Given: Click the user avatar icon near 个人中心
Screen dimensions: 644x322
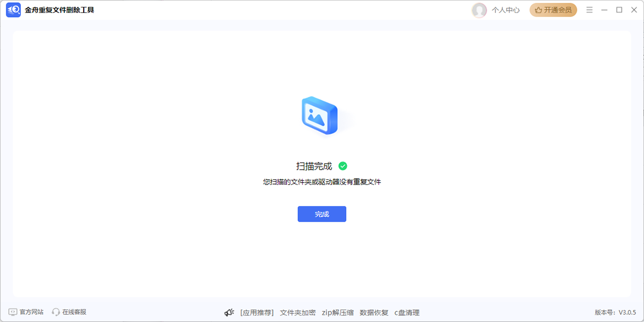Looking at the screenshot, I should [479, 10].
